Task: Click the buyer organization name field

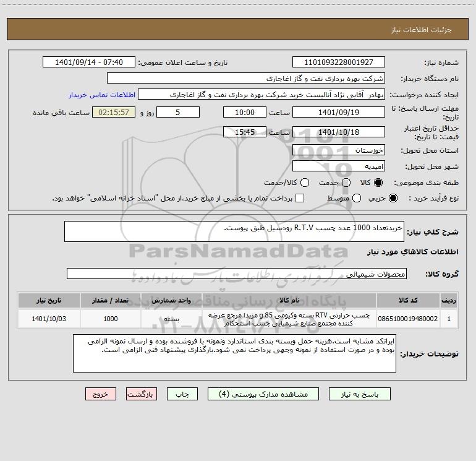Action: pos(246,78)
